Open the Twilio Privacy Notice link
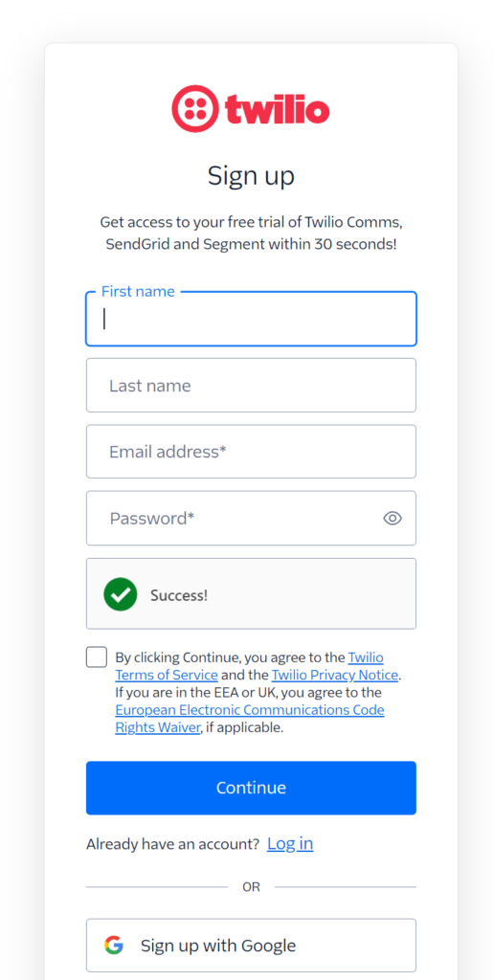 click(x=334, y=675)
